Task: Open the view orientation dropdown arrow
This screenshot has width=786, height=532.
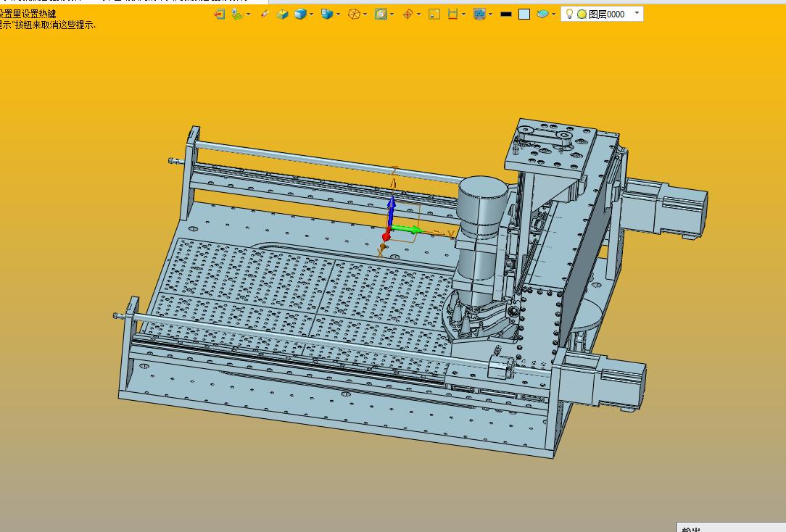Action: click(x=339, y=14)
